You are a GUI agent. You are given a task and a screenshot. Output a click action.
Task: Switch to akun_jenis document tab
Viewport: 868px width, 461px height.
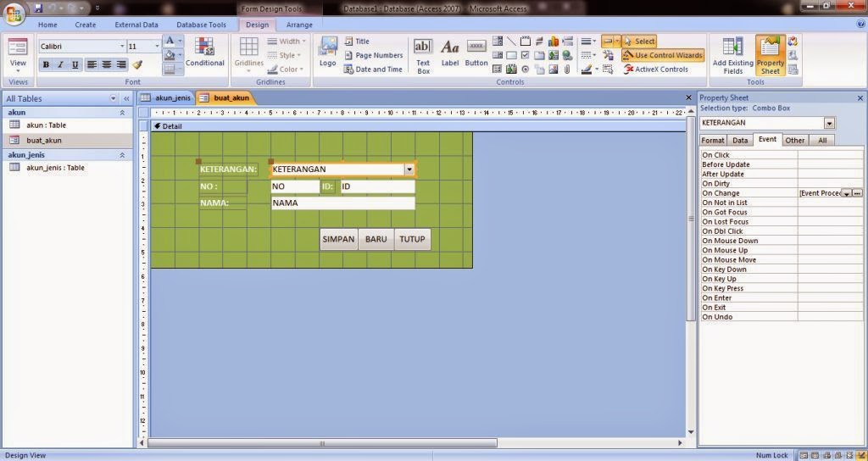click(x=166, y=98)
